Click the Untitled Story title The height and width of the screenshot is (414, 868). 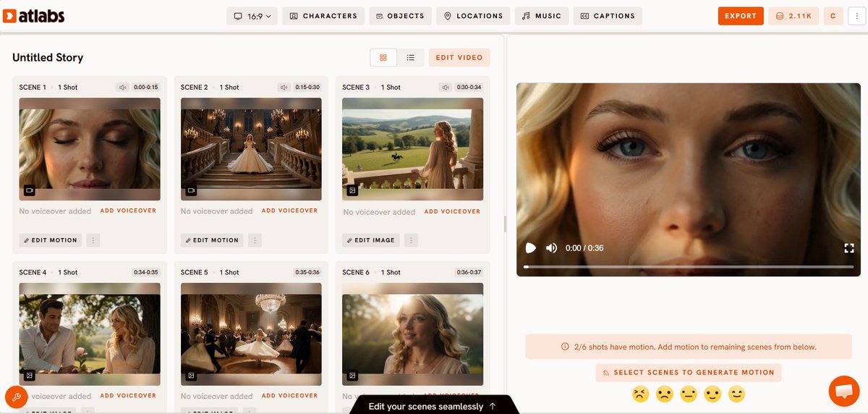tap(48, 58)
